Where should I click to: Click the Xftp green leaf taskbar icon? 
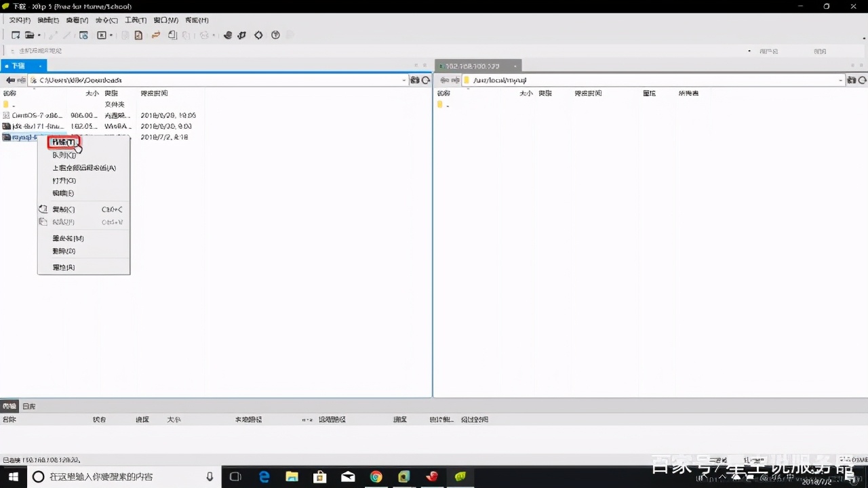[460, 476]
